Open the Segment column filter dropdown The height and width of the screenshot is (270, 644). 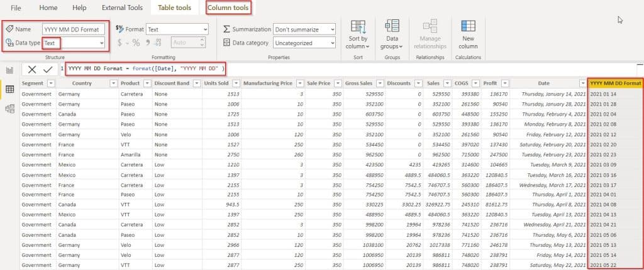click(x=51, y=84)
